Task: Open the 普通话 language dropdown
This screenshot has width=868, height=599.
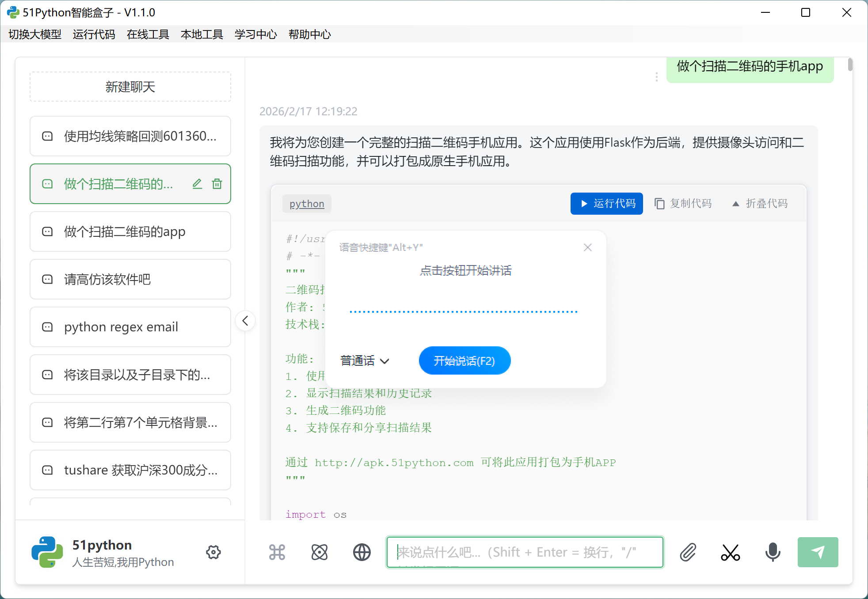Action: tap(365, 361)
